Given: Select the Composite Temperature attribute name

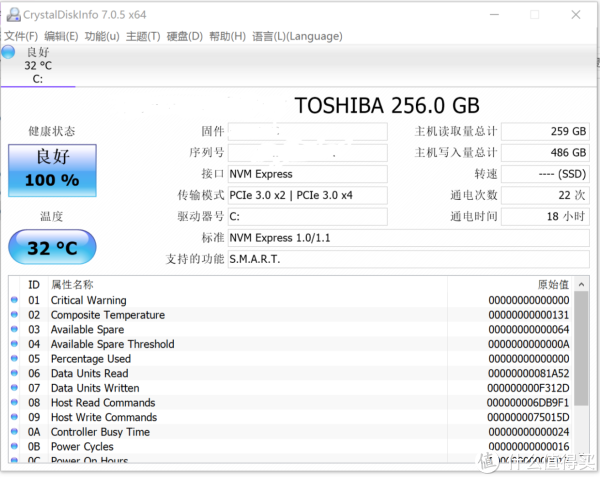Looking at the screenshot, I should [108, 315].
